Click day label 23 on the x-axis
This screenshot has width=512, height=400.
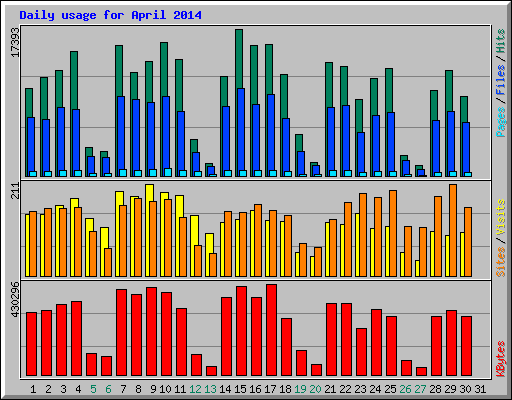tap(360, 389)
